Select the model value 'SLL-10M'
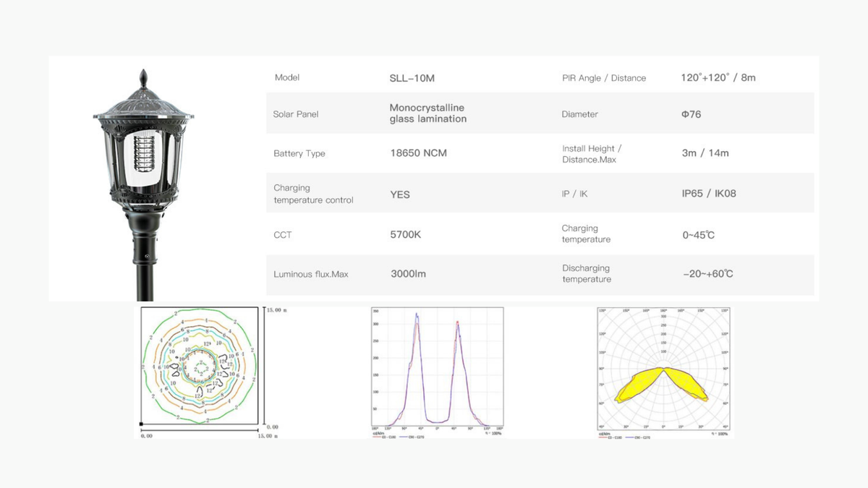This screenshot has height=488, width=868. click(411, 78)
